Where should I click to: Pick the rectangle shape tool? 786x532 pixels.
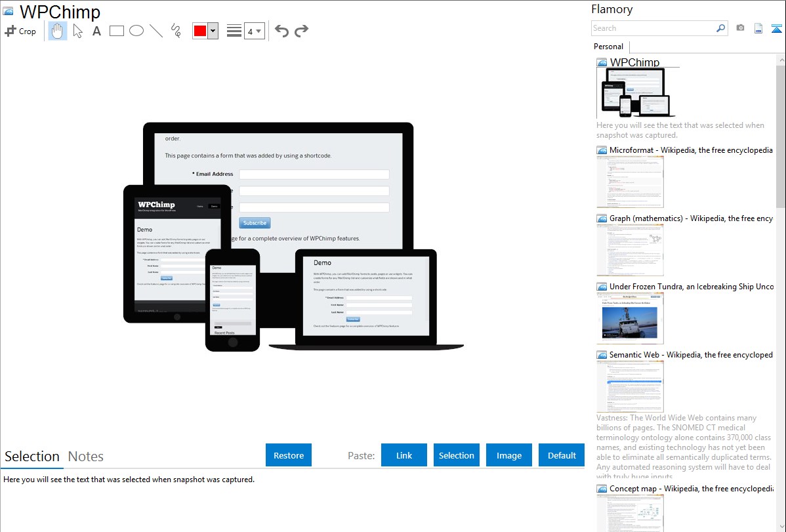[x=116, y=31]
